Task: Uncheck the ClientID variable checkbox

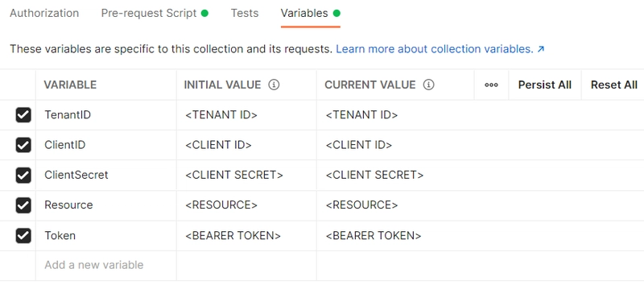Action: [23, 145]
